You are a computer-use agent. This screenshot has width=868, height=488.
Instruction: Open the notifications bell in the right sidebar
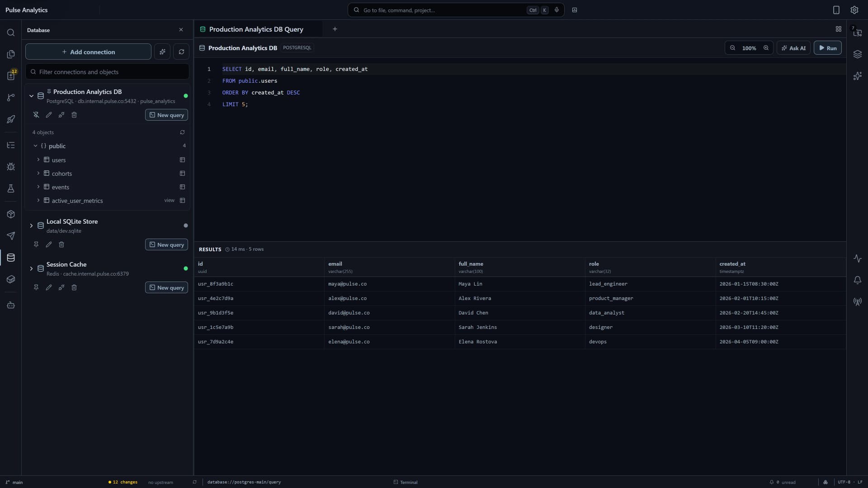pyautogui.click(x=858, y=280)
